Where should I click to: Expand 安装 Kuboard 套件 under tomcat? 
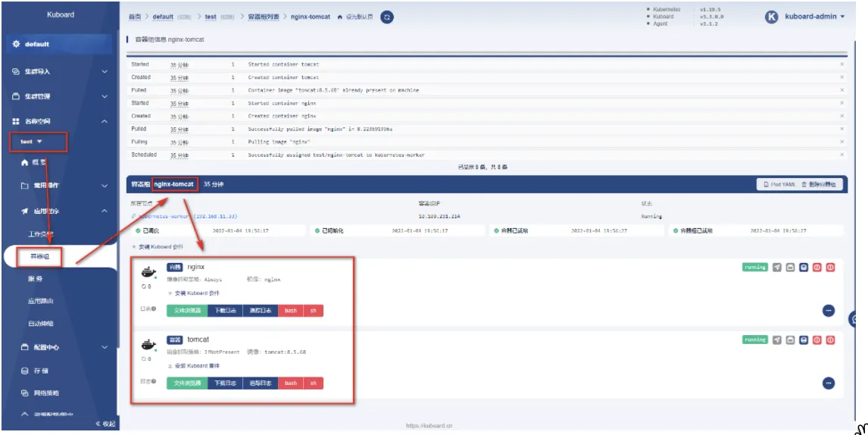pos(193,366)
